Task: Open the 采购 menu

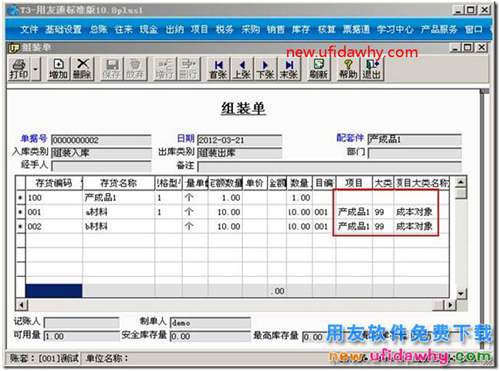Action: coord(250,29)
